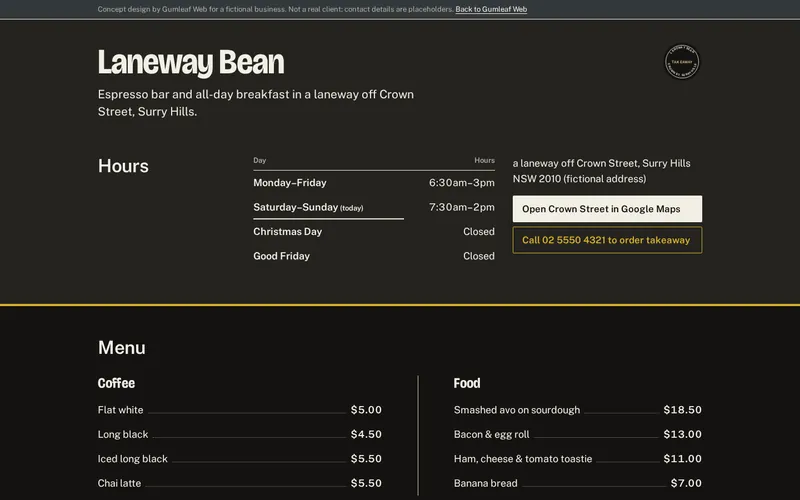The width and height of the screenshot is (800, 500).
Task: Open Crown Street in Google Maps button
Action: [607, 209]
